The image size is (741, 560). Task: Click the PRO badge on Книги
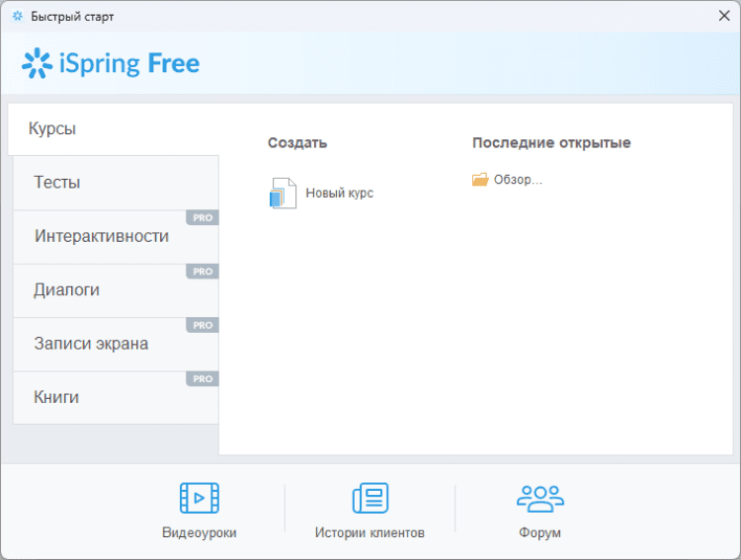point(203,379)
